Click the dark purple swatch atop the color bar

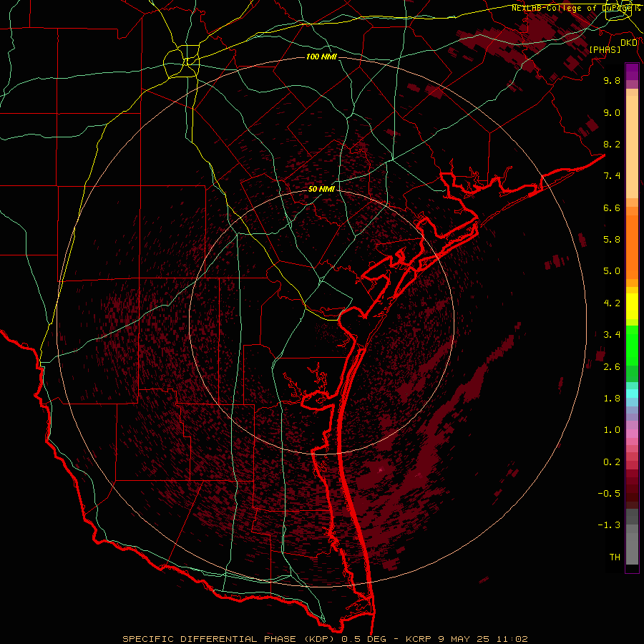[632, 72]
